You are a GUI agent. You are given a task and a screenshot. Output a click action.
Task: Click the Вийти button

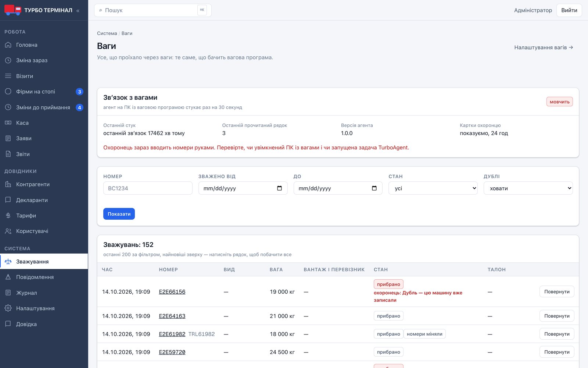(569, 10)
